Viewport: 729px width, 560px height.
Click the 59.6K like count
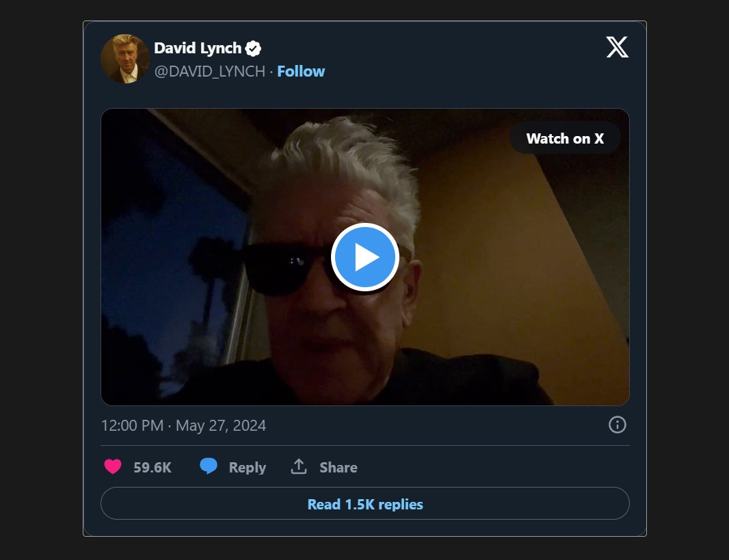point(153,466)
